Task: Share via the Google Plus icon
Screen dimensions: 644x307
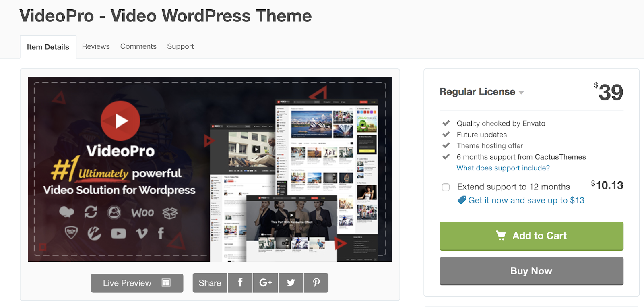Action: click(x=265, y=283)
